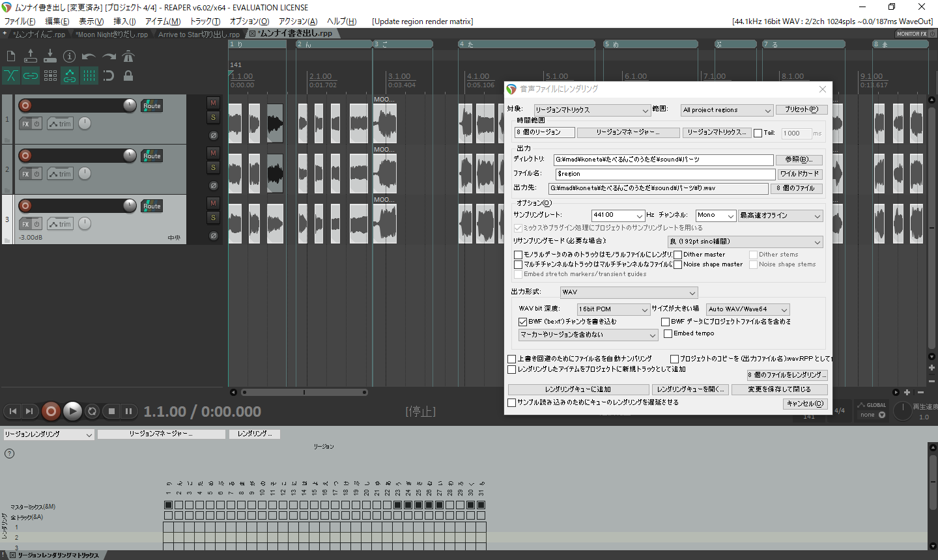Click the transport record button
Screen dimensions: 938x560
51,411
